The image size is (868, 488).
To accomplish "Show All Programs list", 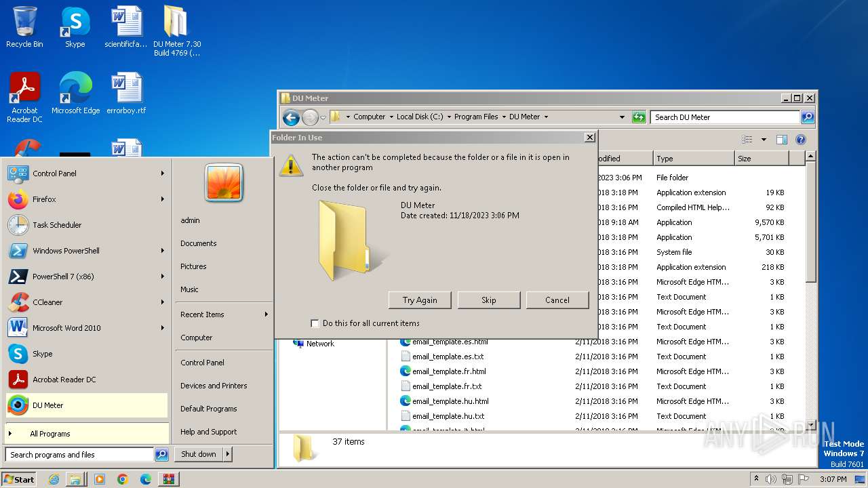I will click(x=87, y=434).
